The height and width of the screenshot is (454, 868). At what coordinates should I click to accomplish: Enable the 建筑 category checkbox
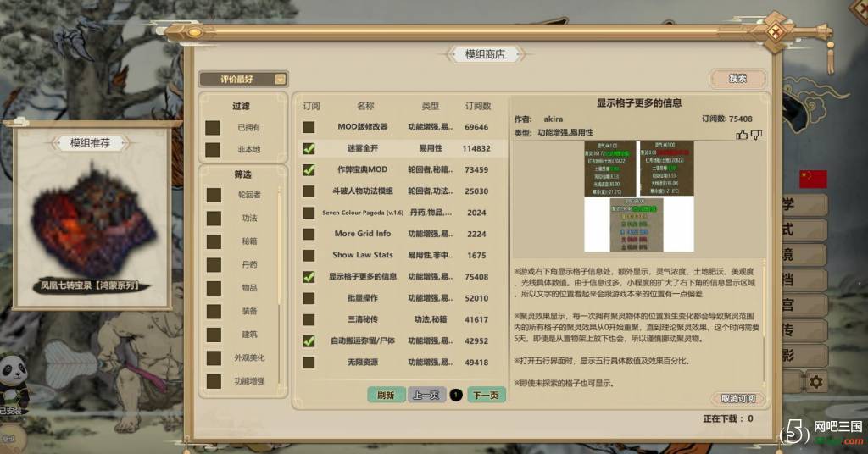tap(214, 335)
